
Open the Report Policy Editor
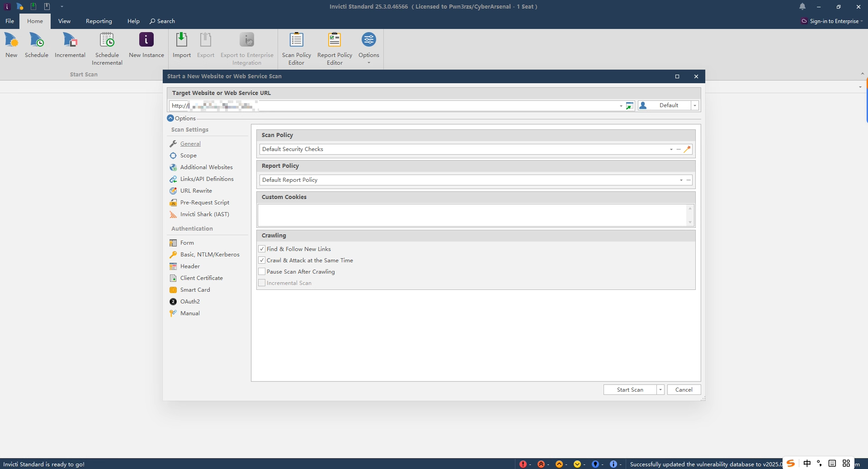click(x=335, y=49)
